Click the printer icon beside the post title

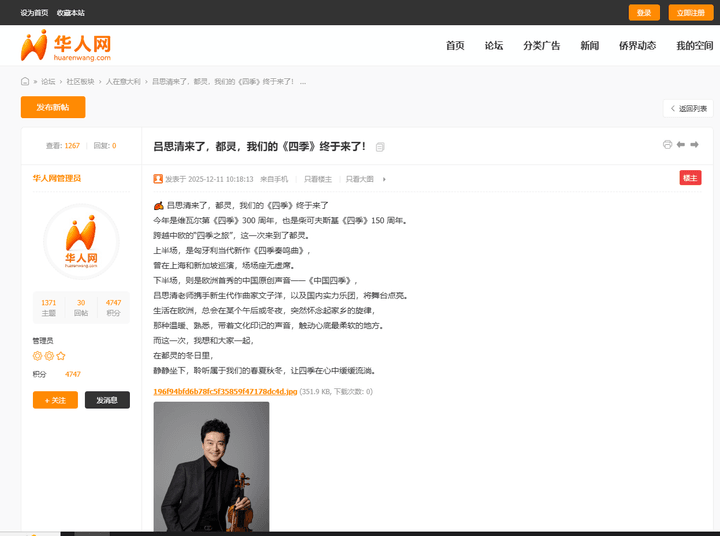[x=667, y=145]
